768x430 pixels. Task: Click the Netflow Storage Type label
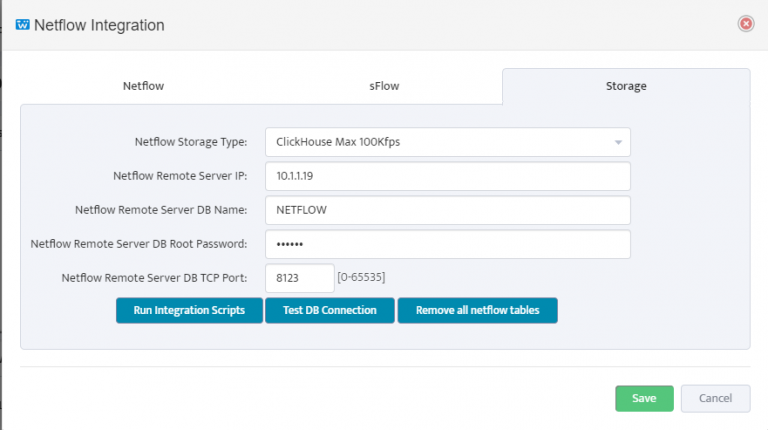(x=191, y=142)
